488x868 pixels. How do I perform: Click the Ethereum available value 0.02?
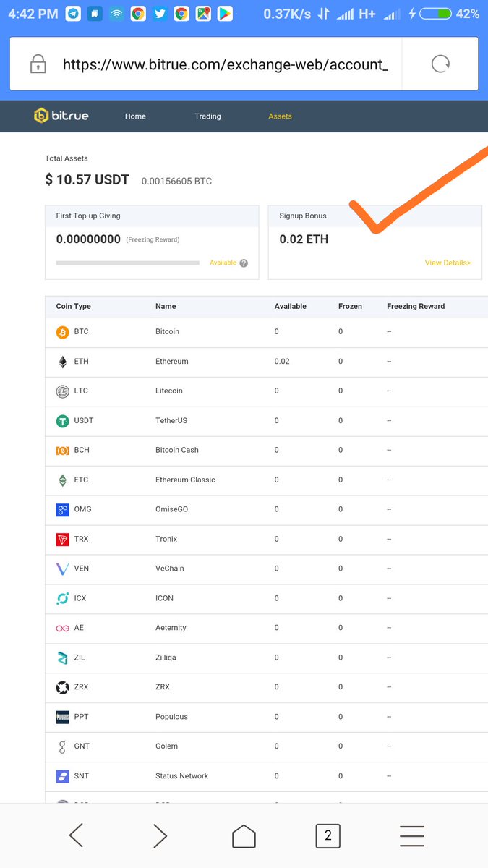[x=282, y=362]
